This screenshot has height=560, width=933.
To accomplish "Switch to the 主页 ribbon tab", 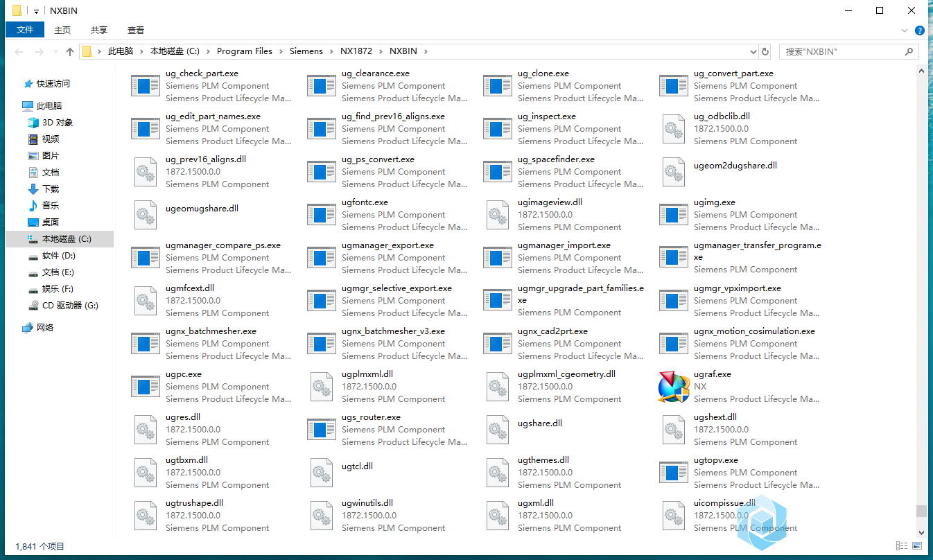I will [x=62, y=30].
